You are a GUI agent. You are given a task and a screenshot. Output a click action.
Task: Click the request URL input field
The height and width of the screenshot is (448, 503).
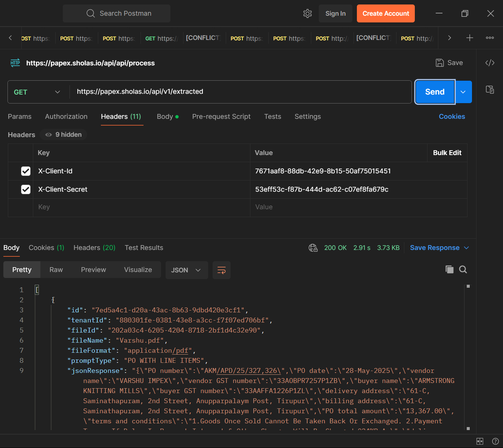tap(240, 92)
